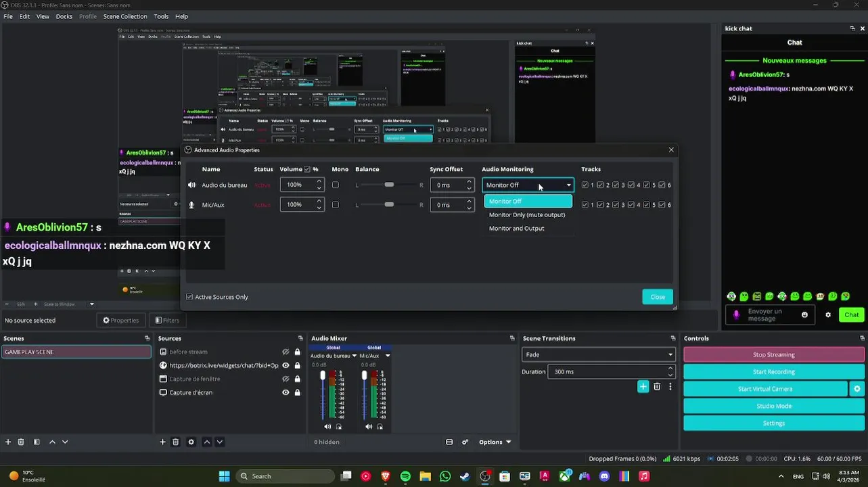Select Monitor Only (mute output) option

tap(527, 215)
